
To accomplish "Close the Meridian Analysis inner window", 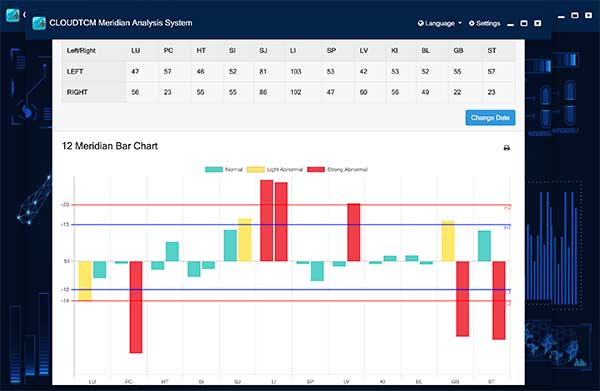I will point(538,23).
